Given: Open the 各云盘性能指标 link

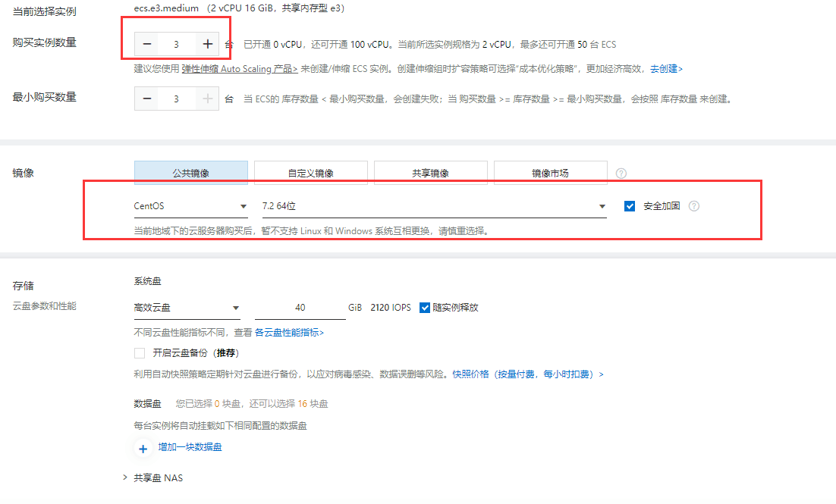Looking at the screenshot, I should coord(289,333).
